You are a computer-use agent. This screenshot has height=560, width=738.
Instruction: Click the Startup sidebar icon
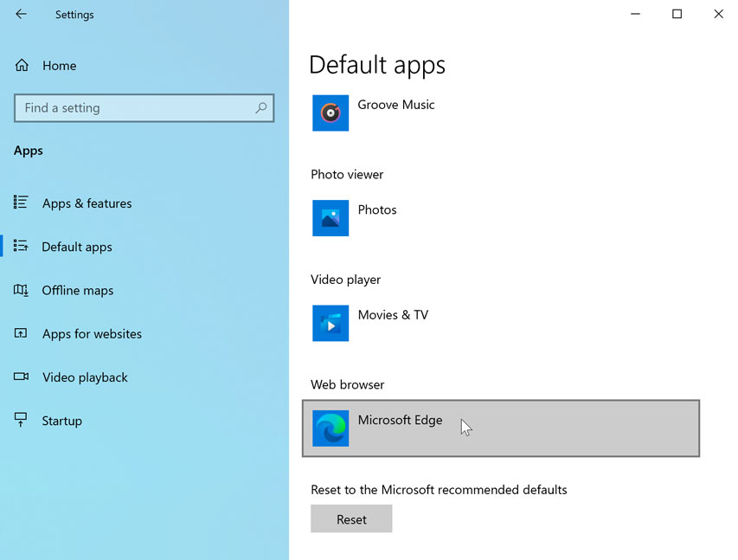click(x=20, y=421)
